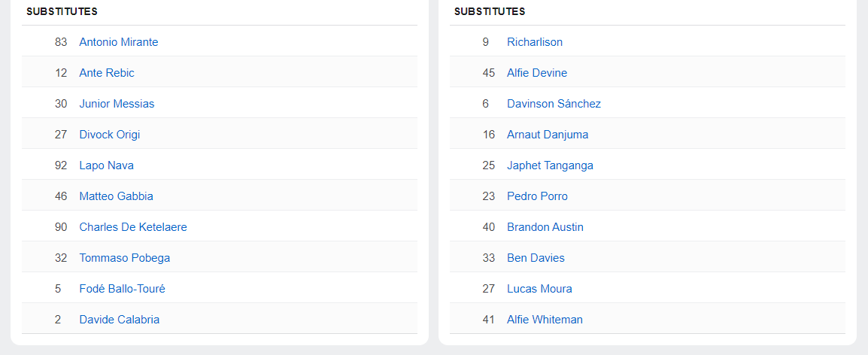Click the Ante Rebic link
This screenshot has height=355, width=868.
107,73
